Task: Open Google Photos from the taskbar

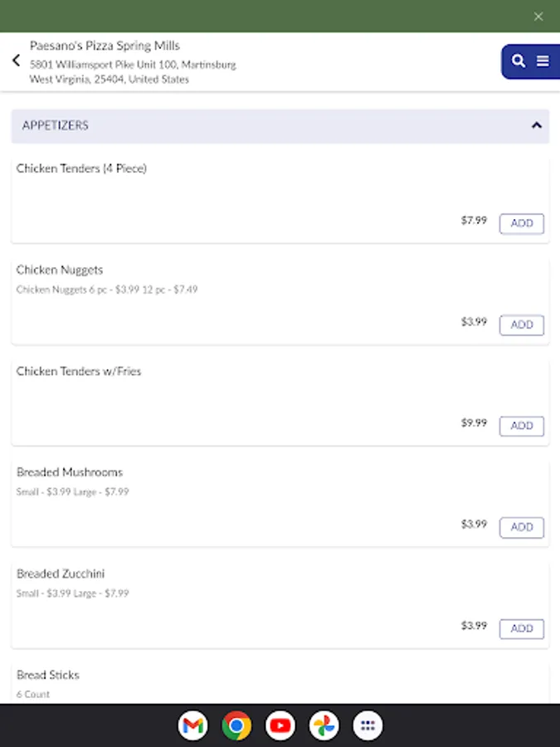Action: (x=324, y=725)
